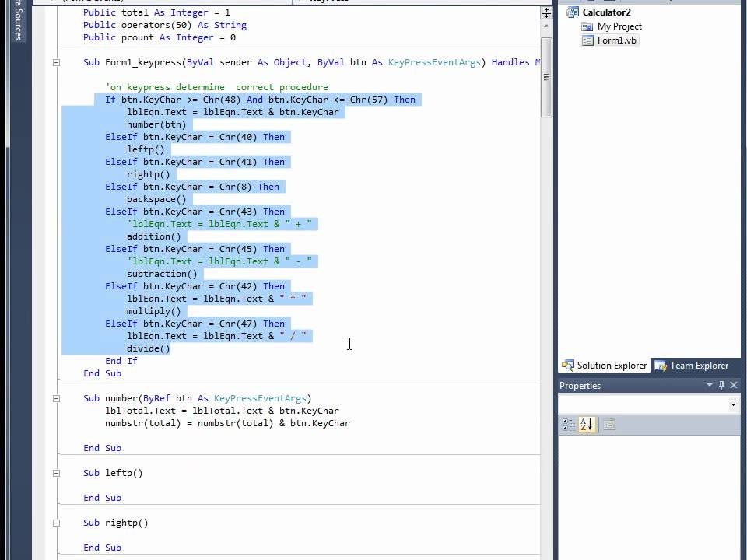The width and height of the screenshot is (747, 560).
Task: Click the 'rightp()' call inside the If block
Action: click(x=148, y=174)
